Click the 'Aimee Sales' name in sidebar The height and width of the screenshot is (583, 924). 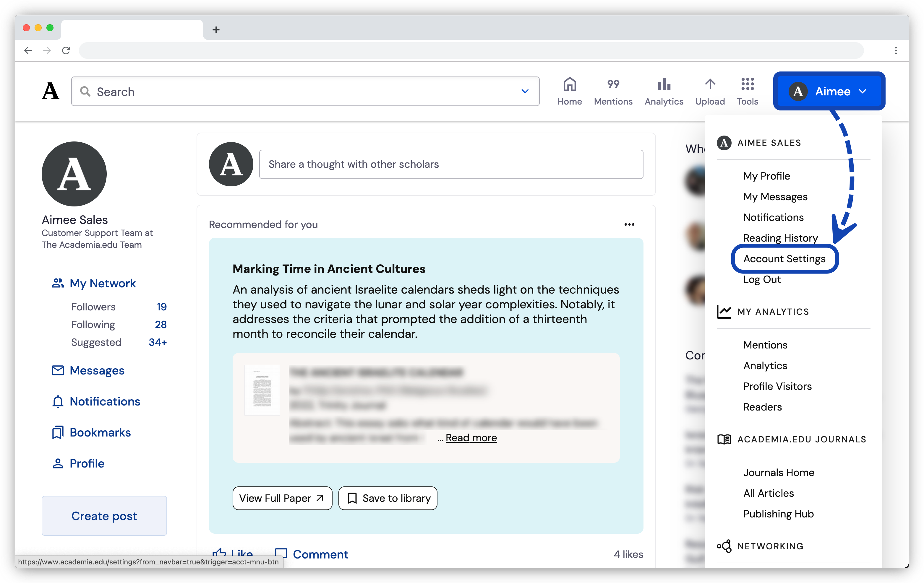click(74, 220)
